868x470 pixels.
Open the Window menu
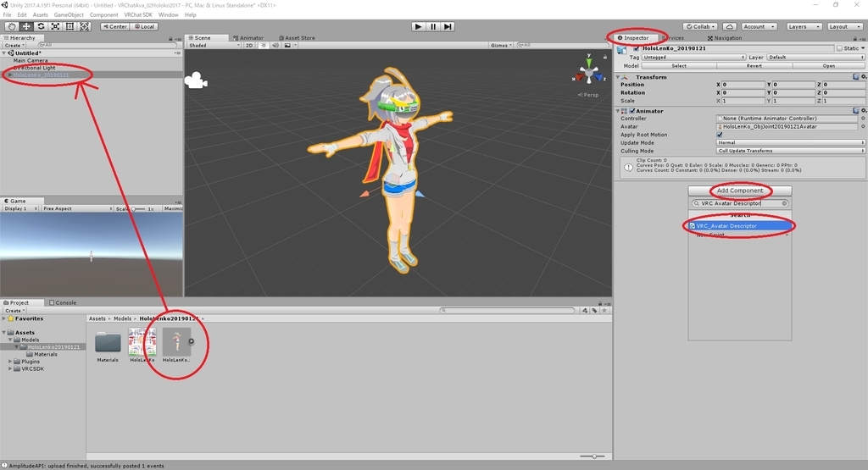click(169, 15)
